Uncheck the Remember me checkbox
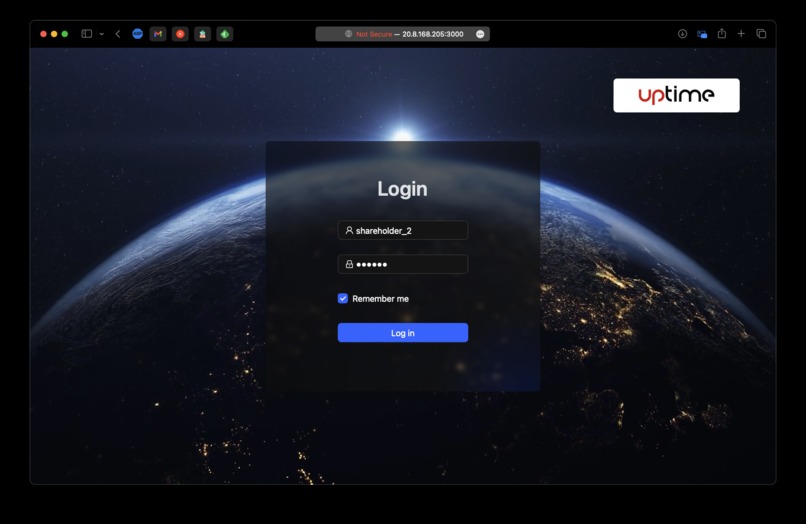This screenshot has width=806, height=524. click(x=343, y=298)
